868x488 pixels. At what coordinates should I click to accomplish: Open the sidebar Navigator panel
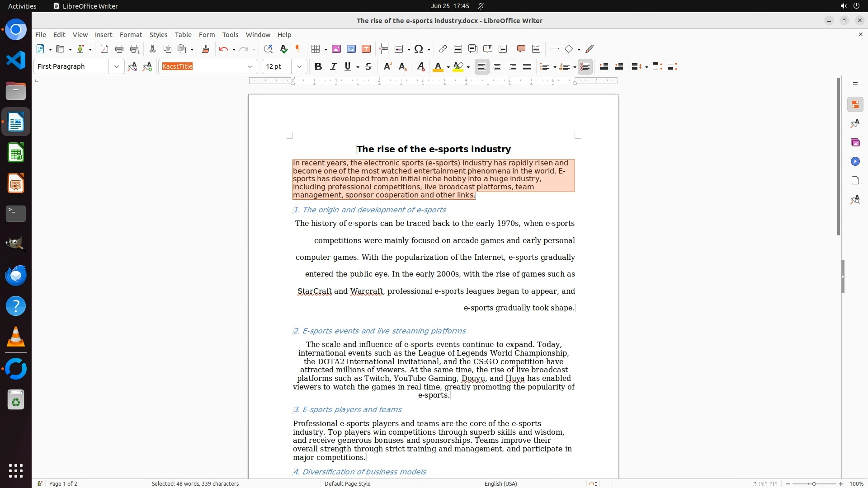855,161
